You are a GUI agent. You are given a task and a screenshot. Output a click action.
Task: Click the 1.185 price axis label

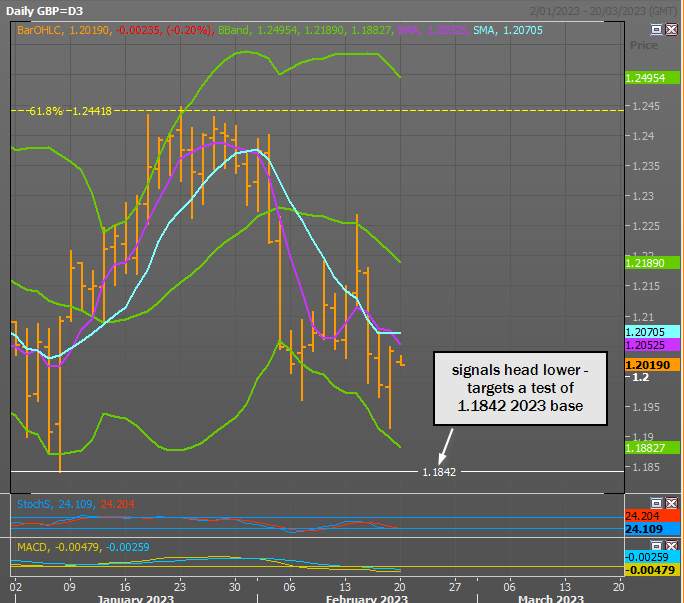tap(645, 467)
